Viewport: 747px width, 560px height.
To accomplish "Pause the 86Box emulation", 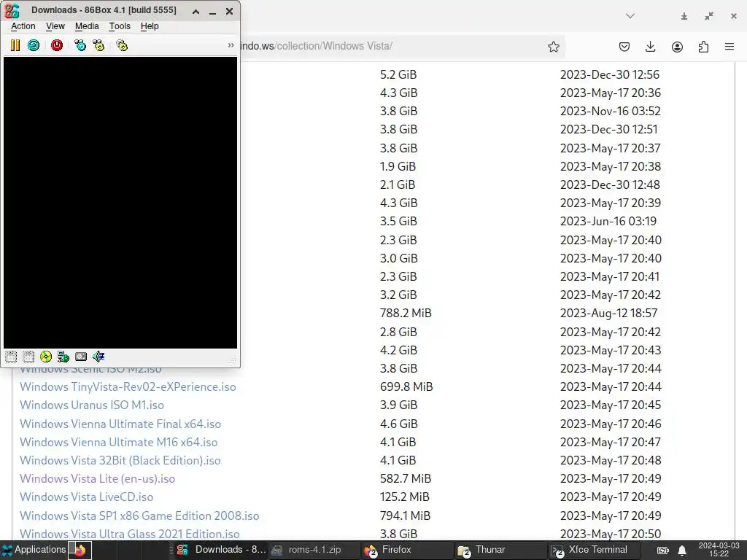I will click(x=15, y=45).
